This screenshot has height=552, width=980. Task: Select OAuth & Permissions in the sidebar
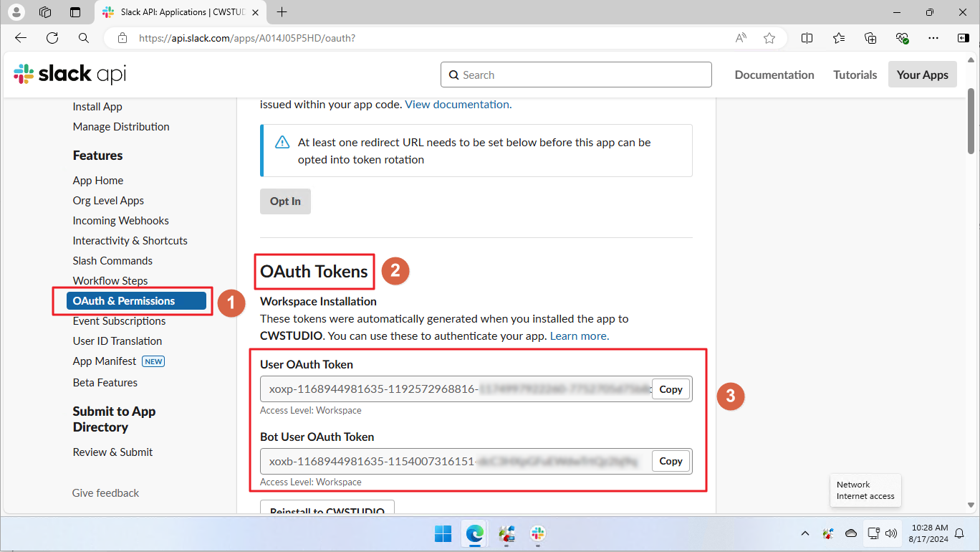click(x=136, y=301)
